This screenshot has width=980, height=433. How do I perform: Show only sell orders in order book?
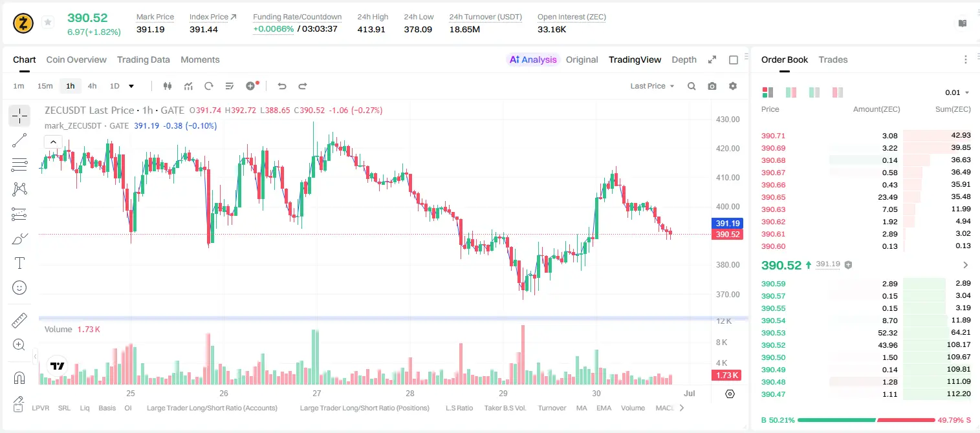point(838,92)
